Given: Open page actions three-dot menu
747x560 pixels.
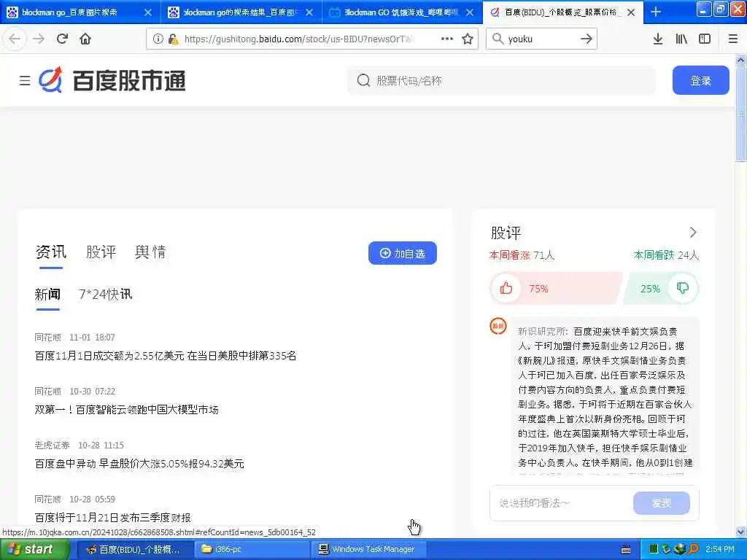Looking at the screenshot, I should (447, 39).
